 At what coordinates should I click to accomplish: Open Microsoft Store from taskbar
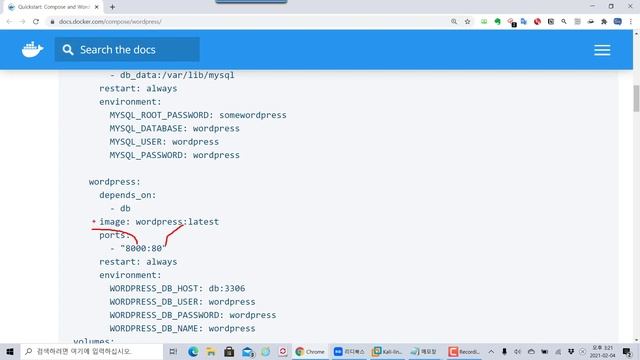tap(229, 351)
